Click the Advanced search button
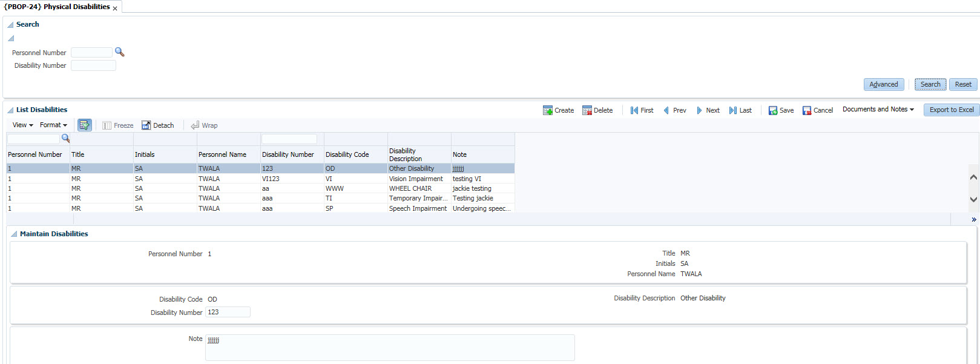980x364 pixels. coord(883,84)
